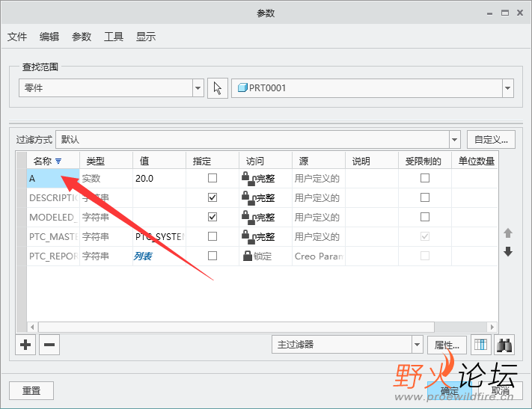Open the 零件 look-in dropdown

[198, 88]
